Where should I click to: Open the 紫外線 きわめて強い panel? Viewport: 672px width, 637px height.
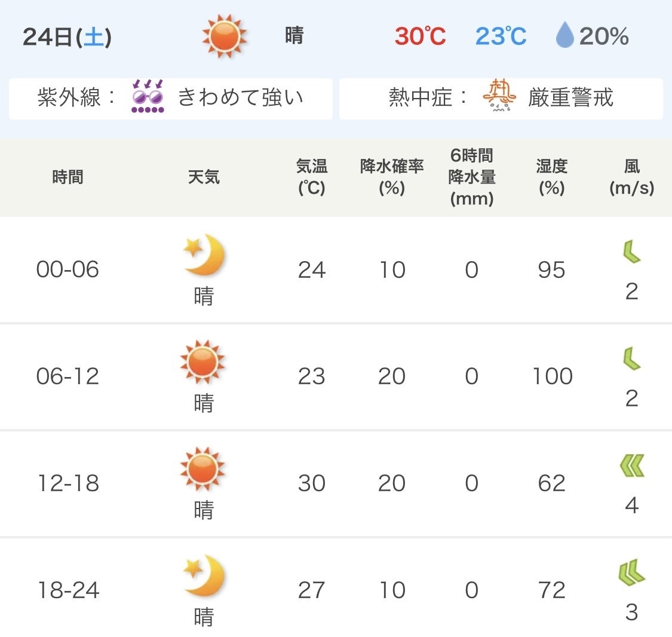click(x=171, y=99)
